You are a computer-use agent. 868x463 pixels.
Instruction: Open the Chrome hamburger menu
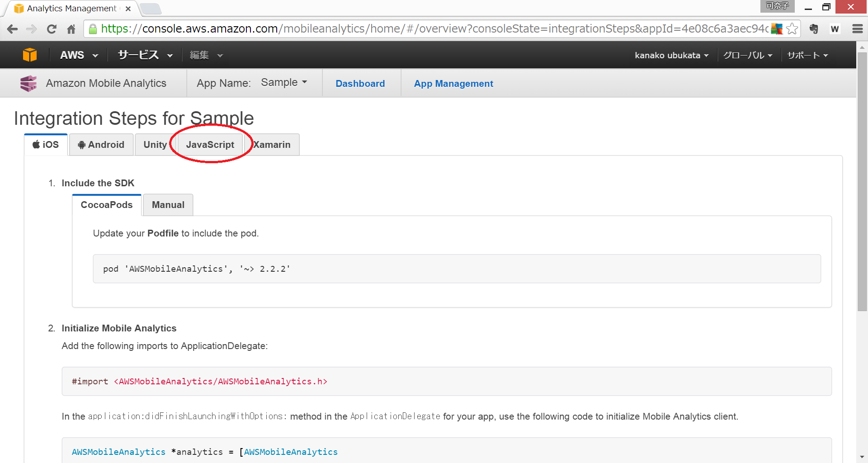[857, 29]
